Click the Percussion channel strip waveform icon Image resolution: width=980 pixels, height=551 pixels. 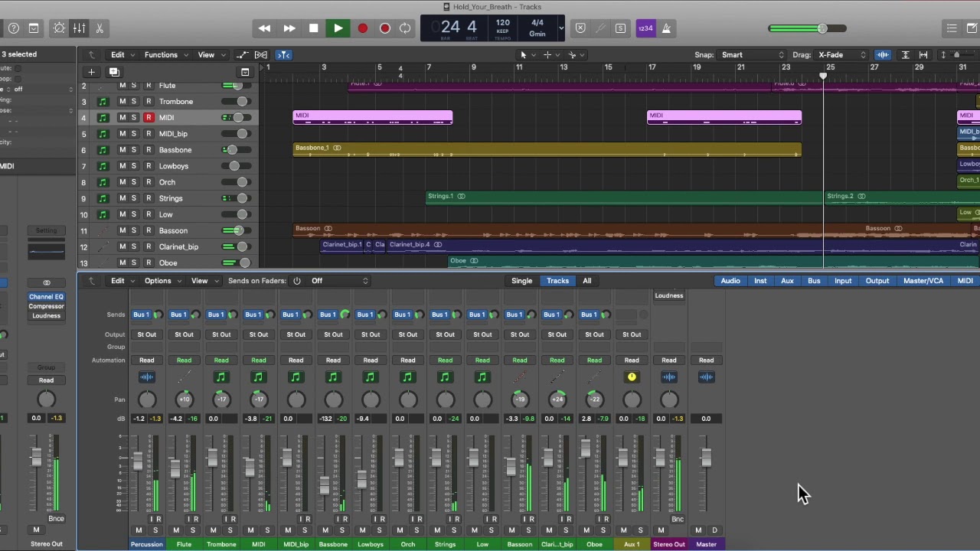(146, 377)
